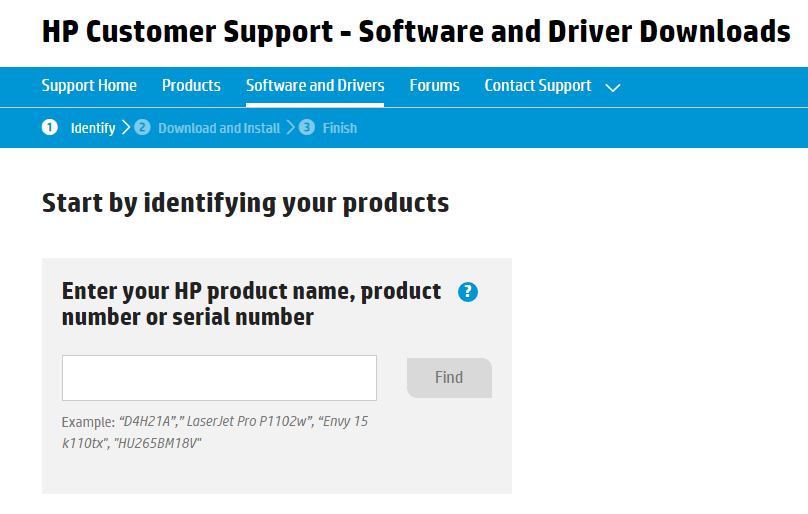Open the Software and Drivers tab
Image resolution: width=808 pixels, height=514 pixels.
point(315,86)
